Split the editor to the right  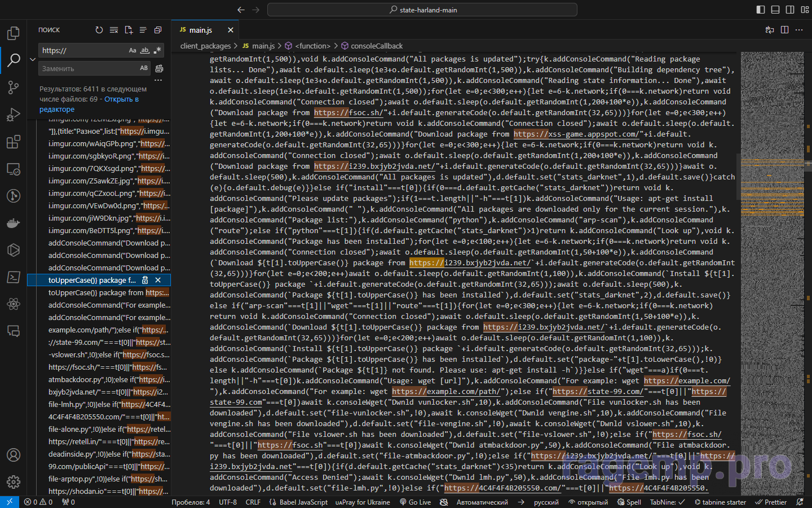point(784,30)
